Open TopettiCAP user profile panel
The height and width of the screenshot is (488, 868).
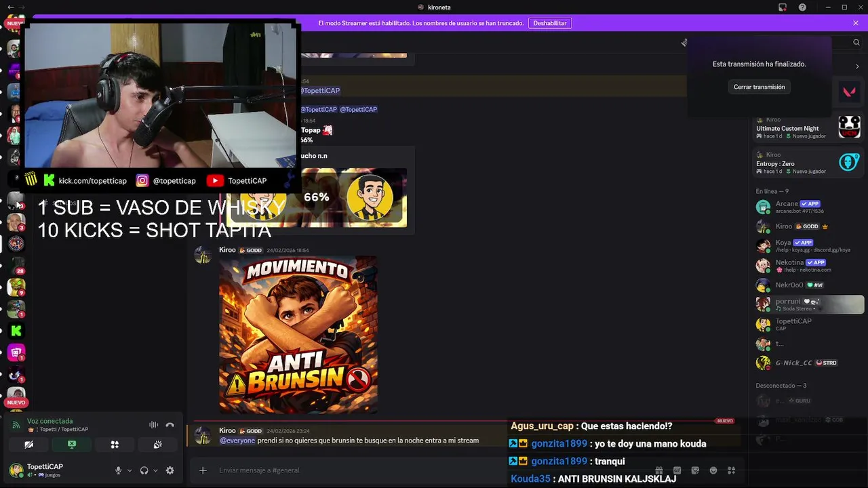pyautogui.click(x=45, y=470)
